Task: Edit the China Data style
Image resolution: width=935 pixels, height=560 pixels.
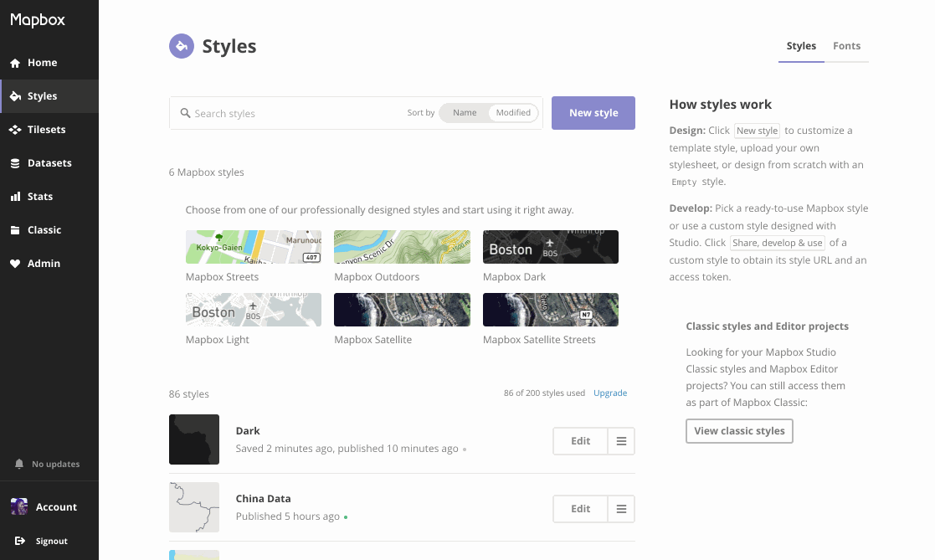Action: click(580, 509)
